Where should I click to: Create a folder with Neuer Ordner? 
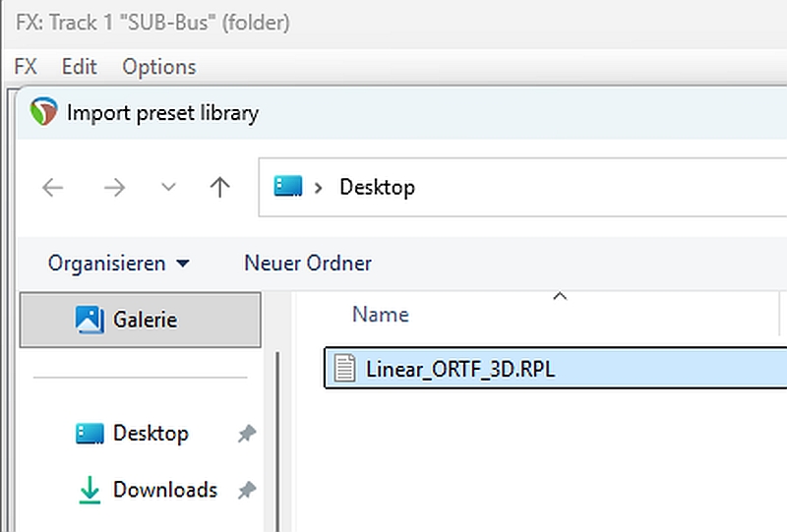pos(308,264)
